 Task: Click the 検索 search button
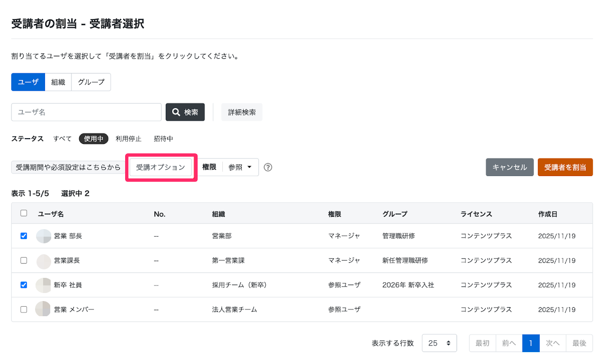pyautogui.click(x=185, y=112)
